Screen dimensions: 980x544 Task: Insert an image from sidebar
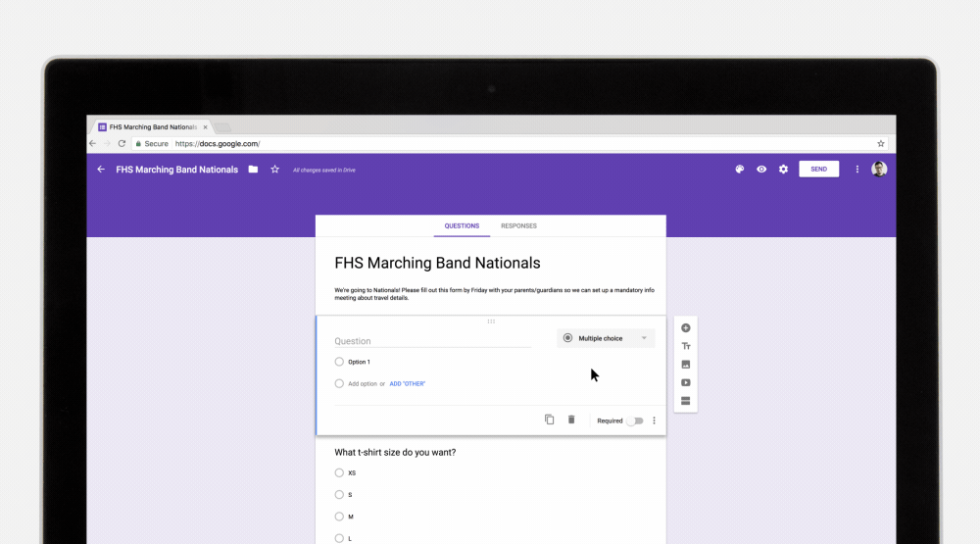coord(686,365)
